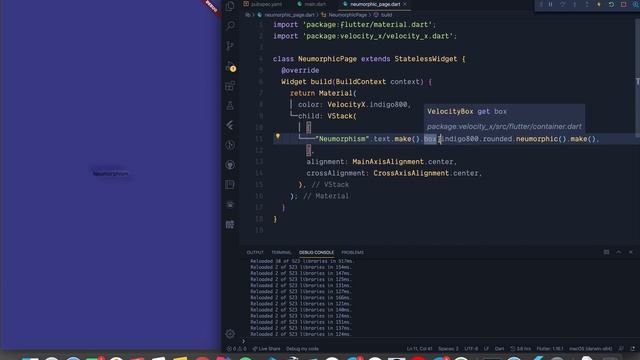Click lib in the breadcrumb
Viewport: 640px width, 360px height.
248,15
